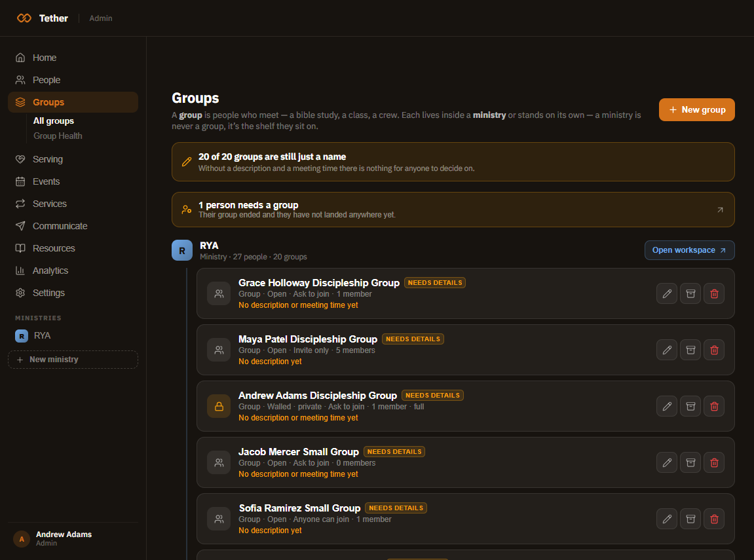Viewport: 754px width, 560px height.
Task: Select All groups sub-item
Action: pyautogui.click(x=53, y=121)
